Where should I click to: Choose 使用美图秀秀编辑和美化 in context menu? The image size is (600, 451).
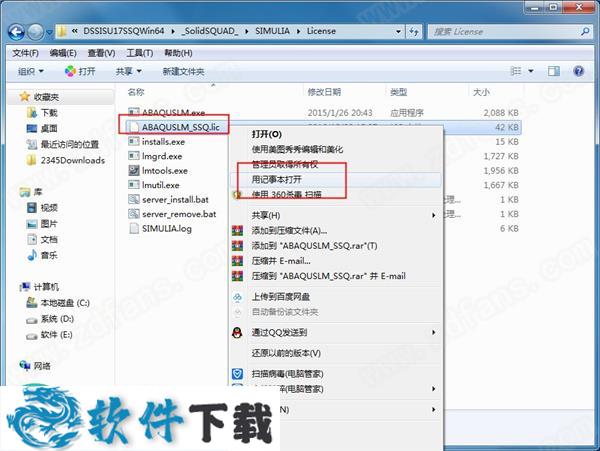point(297,149)
